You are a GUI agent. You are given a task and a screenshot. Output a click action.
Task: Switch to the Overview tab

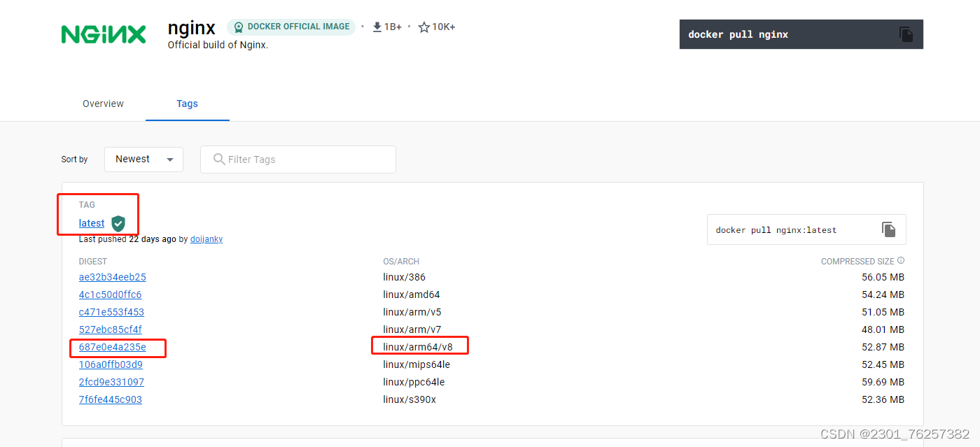coord(103,104)
